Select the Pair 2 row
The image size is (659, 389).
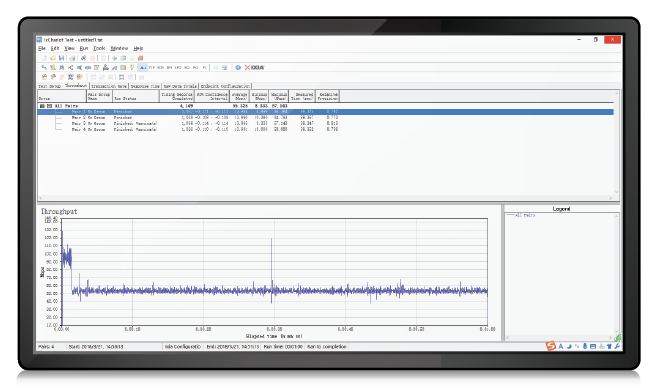(x=326, y=118)
